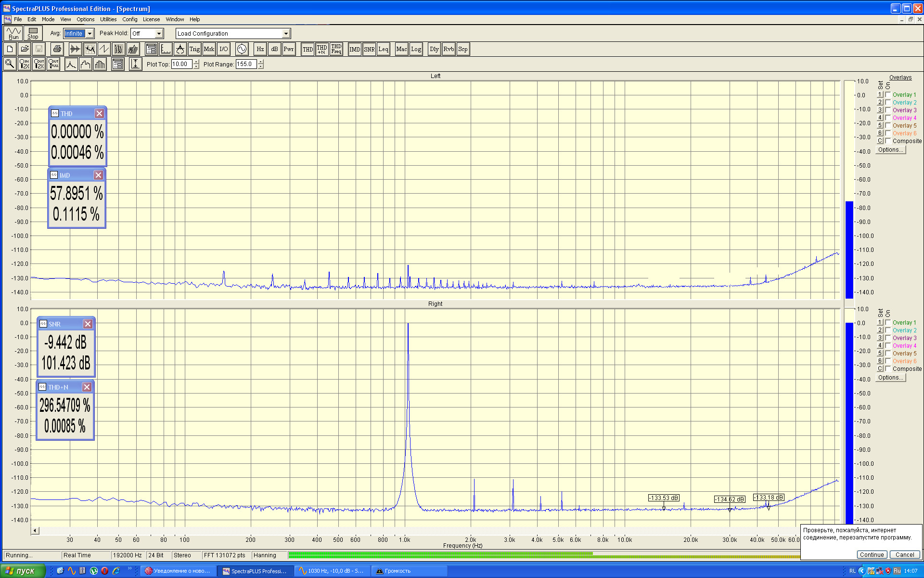Open the signal generator icon
Screen dimensions: 924x578
[242, 49]
